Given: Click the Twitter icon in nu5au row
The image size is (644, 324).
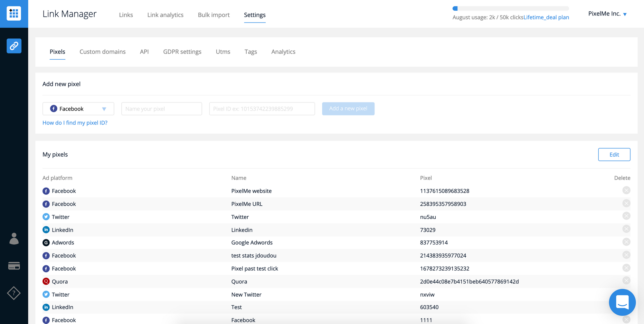Looking at the screenshot, I should (x=46, y=217).
